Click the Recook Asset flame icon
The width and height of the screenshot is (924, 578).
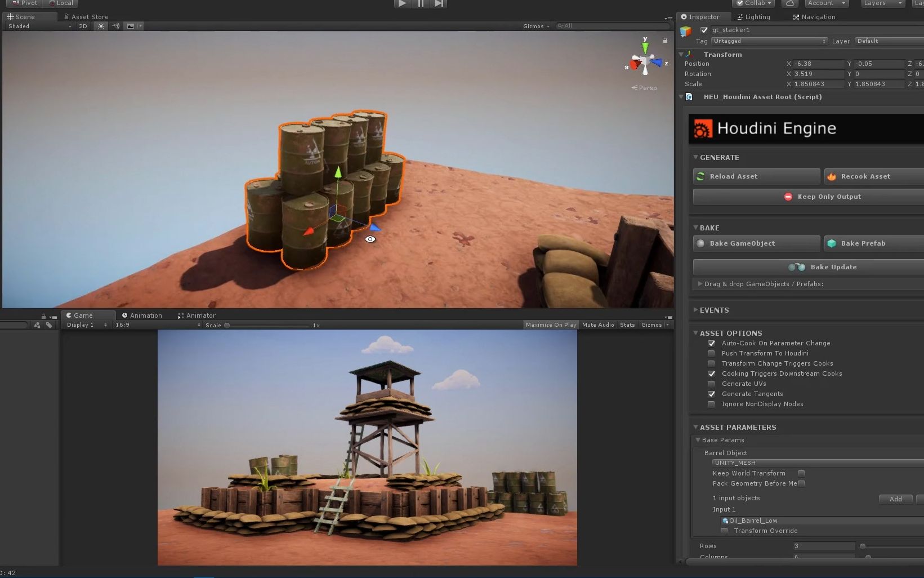pos(832,176)
